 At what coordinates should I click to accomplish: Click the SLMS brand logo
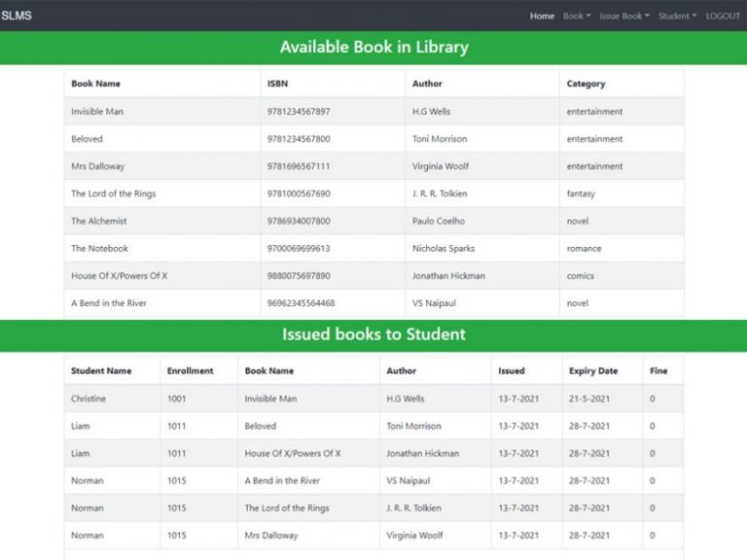click(x=17, y=16)
